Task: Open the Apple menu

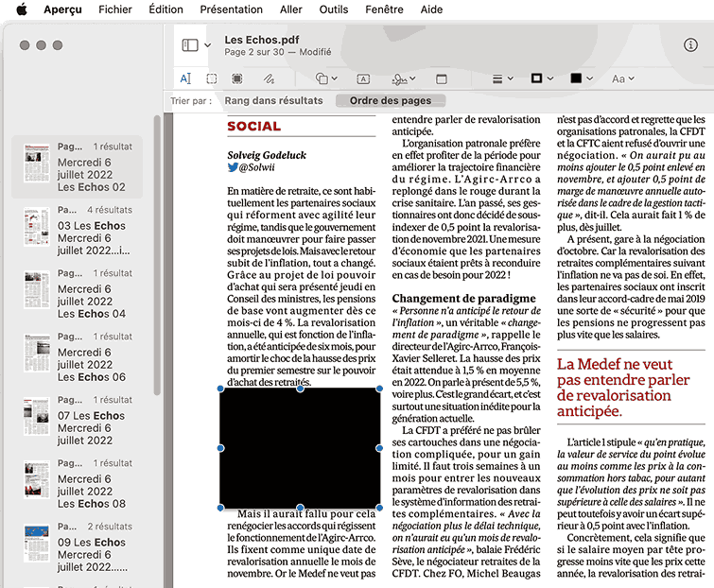Action: (x=22, y=9)
